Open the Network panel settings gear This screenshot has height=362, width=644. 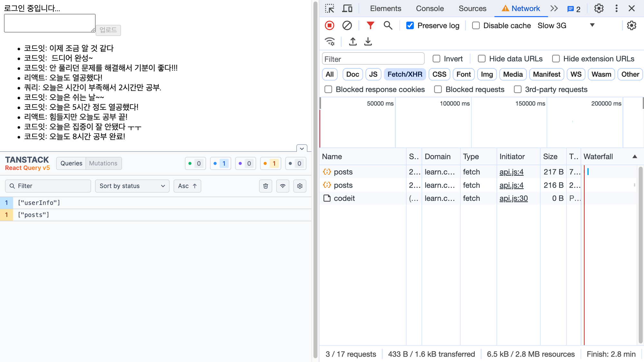point(631,25)
